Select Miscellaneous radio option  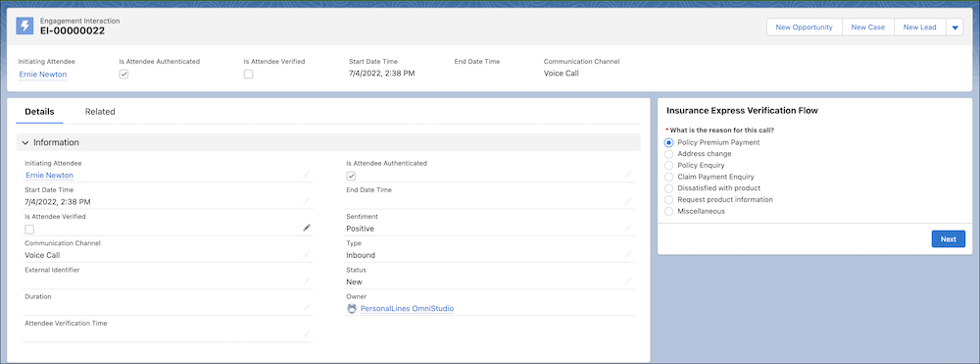point(669,211)
